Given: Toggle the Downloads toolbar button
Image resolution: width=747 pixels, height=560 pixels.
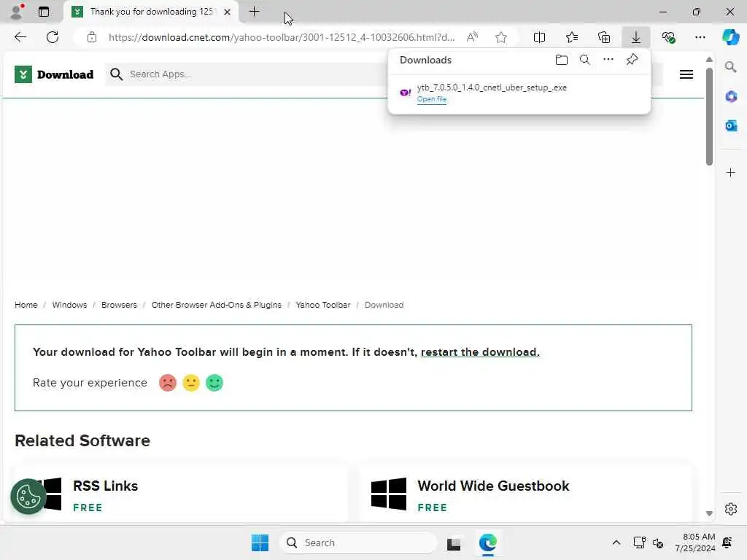Looking at the screenshot, I should [x=636, y=37].
